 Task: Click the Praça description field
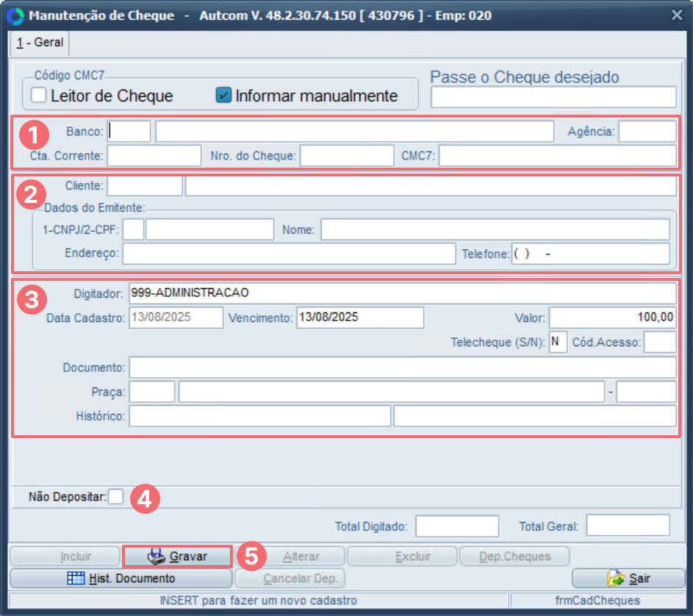(392, 392)
